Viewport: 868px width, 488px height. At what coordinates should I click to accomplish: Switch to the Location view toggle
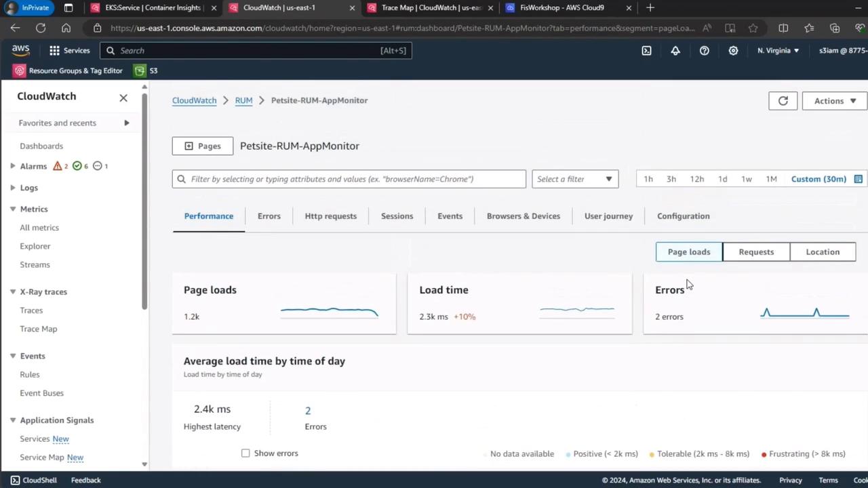click(822, 251)
